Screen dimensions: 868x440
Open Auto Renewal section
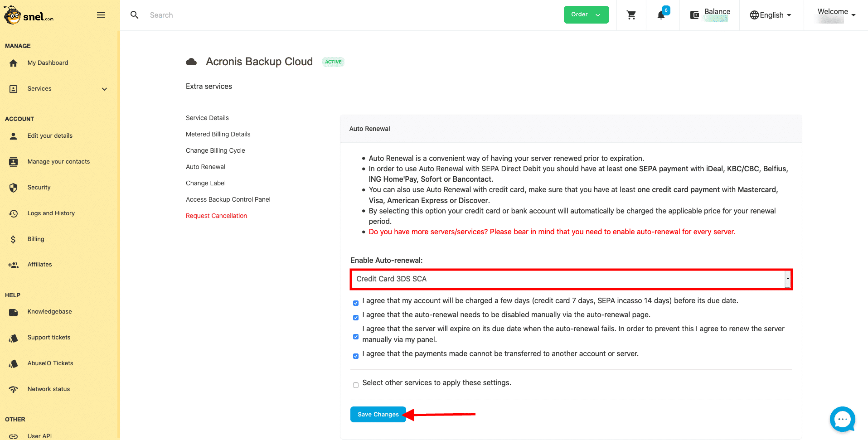click(205, 167)
